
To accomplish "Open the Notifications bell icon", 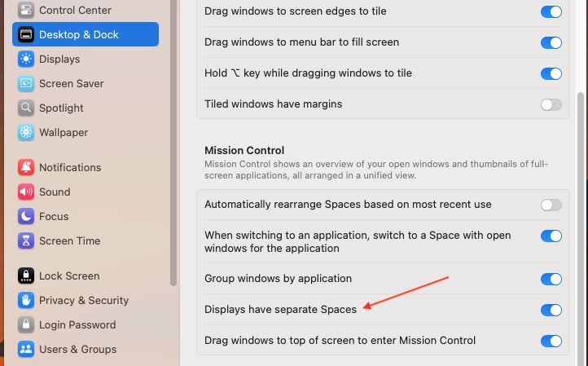I will [x=26, y=167].
